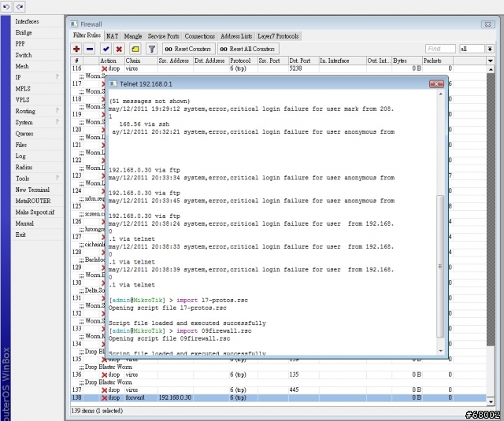504x421 pixels.
Task: Close the Telnet 192.168.0.1 window
Action: coord(436,83)
